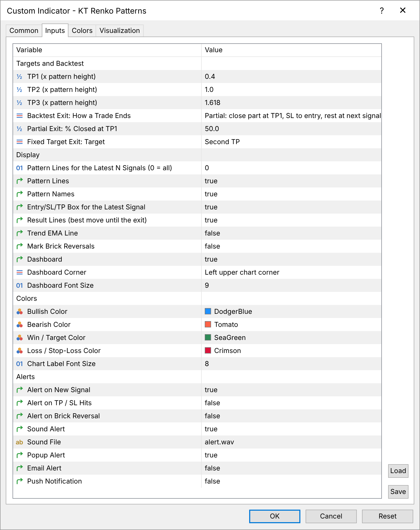Switch to the Visualization tab
The image size is (420, 530).
(120, 31)
